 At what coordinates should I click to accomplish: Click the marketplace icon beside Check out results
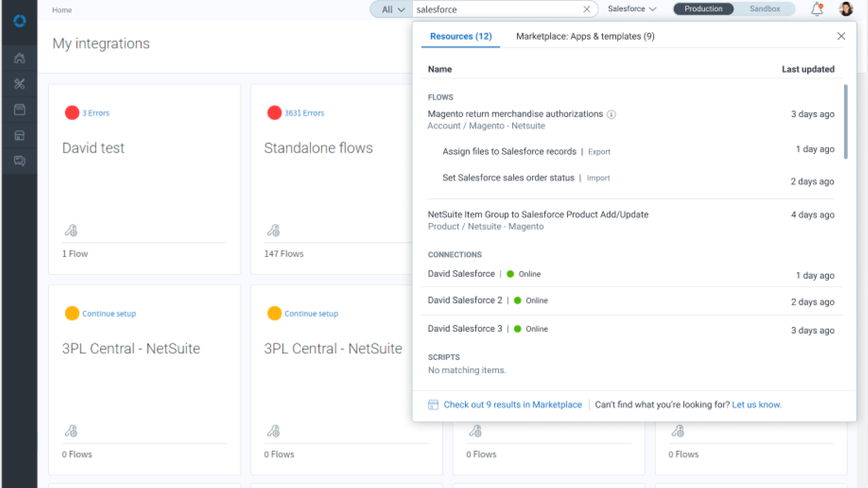coord(433,404)
